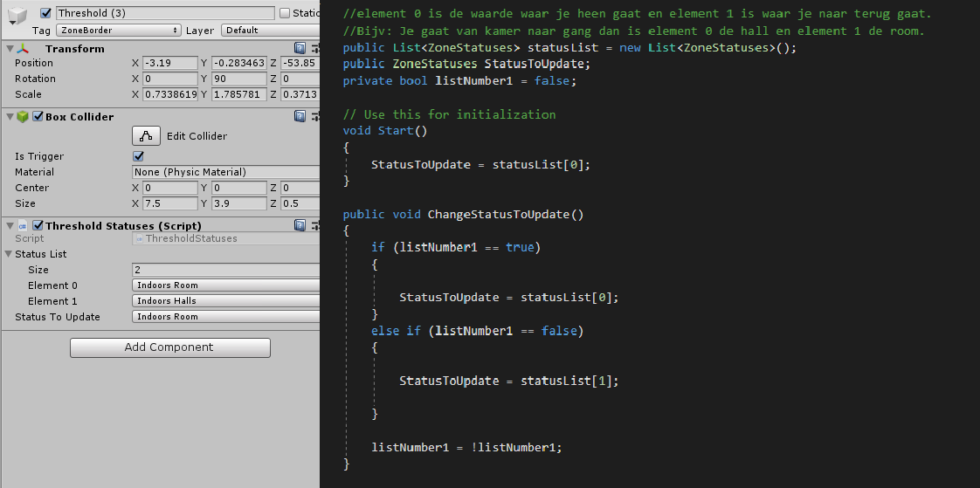The height and width of the screenshot is (488, 980).
Task: Click the Scale X field
Action: pyautogui.click(x=170, y=94)
